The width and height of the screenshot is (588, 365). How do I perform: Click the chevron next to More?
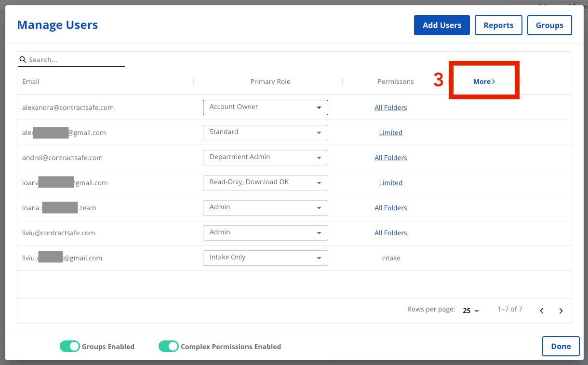(494, 81)
